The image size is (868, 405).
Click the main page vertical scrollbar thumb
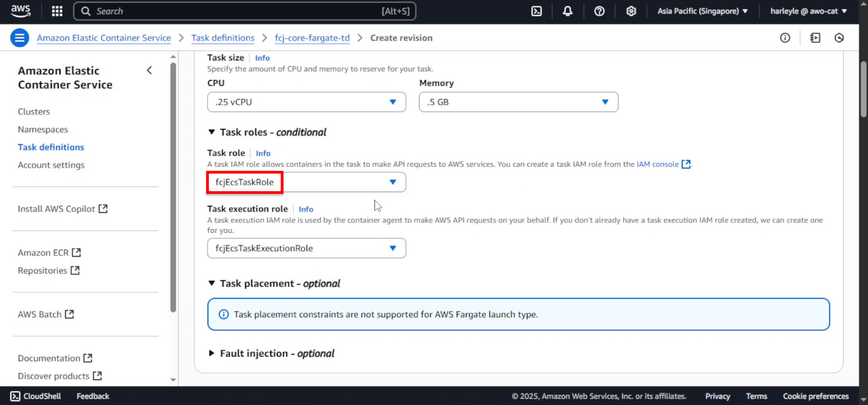pyautogui.click(x=863, y=89)
